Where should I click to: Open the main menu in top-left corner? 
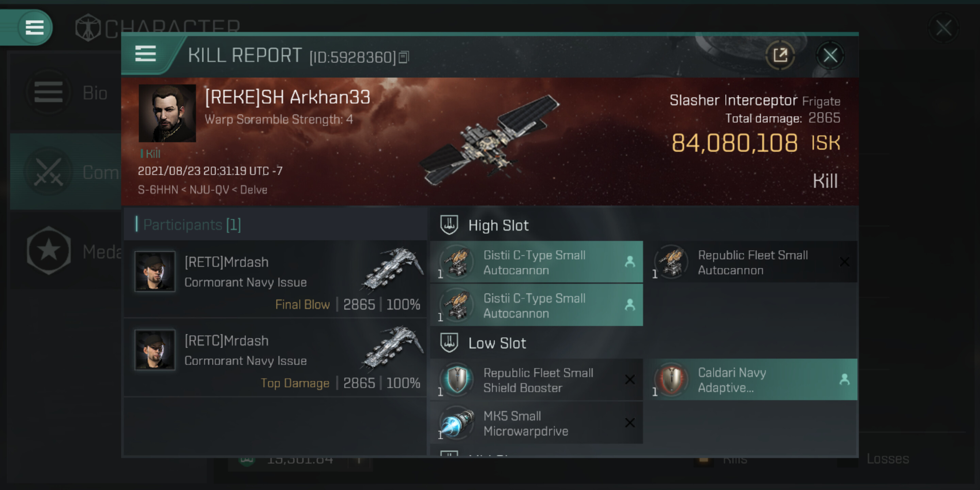click(34, 27)
